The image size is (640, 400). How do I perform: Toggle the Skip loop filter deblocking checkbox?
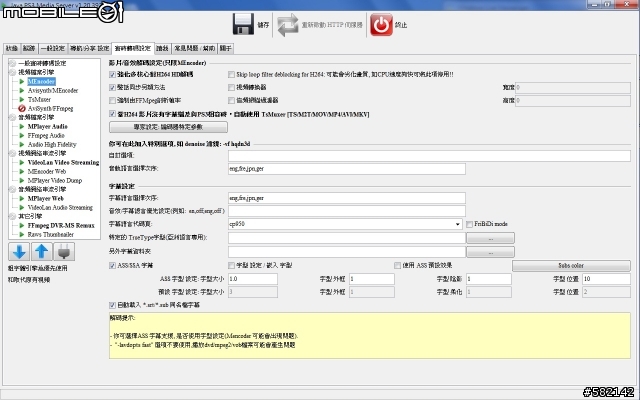(231, 75)
